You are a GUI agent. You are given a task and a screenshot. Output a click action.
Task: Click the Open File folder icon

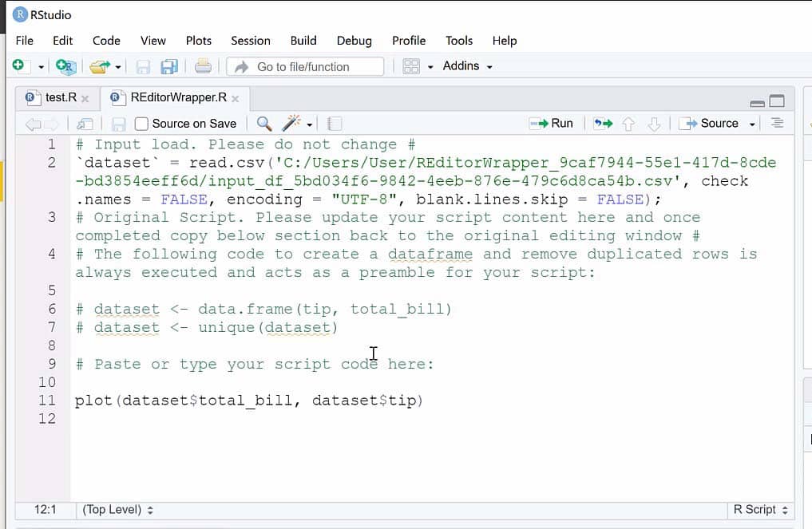pyautogui.click(x=100, y=66)
